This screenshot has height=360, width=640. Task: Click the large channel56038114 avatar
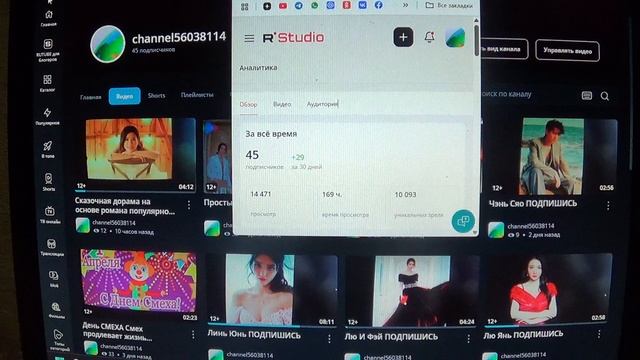tap(108, 44)
